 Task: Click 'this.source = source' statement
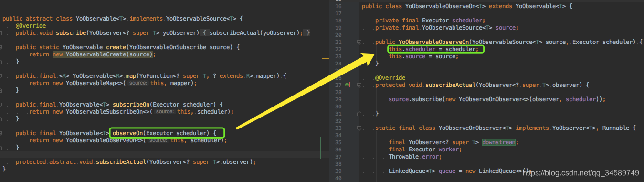pos(423,56)
